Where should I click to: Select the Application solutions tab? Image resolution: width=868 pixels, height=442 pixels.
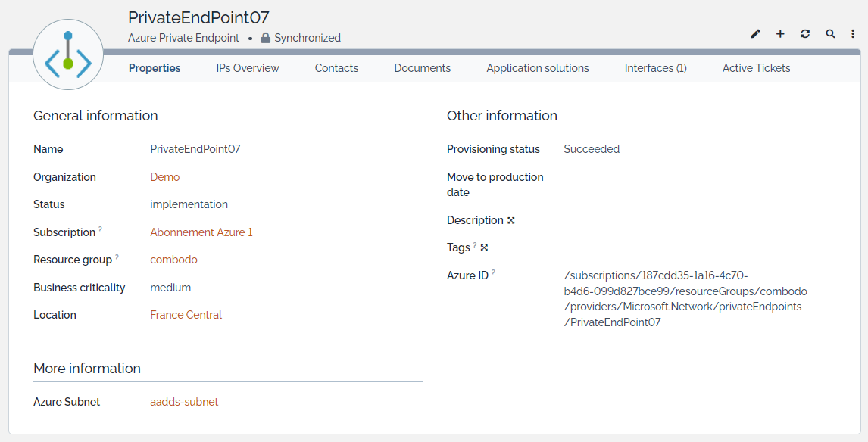click(x=537, y=68)
